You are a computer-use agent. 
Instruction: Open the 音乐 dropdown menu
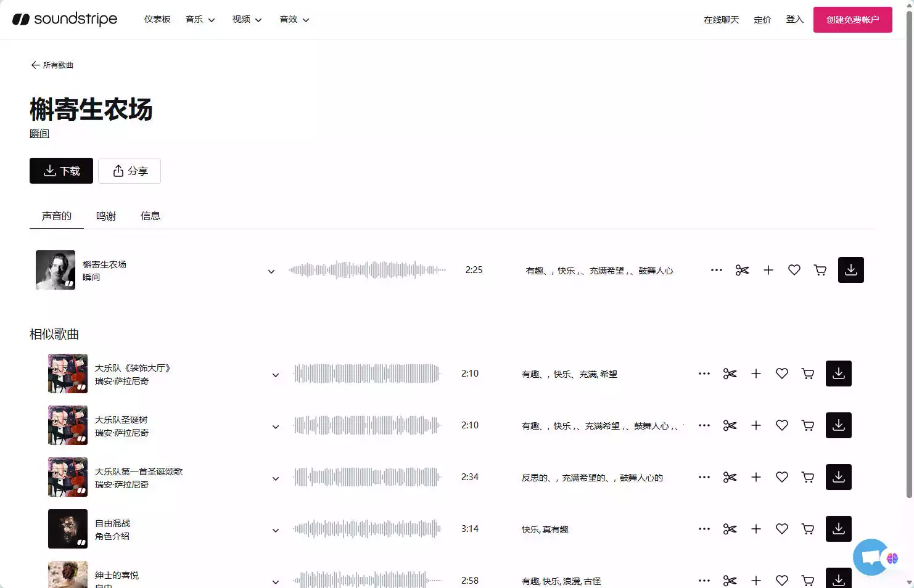pyautogui.click(x=200, y=20)
